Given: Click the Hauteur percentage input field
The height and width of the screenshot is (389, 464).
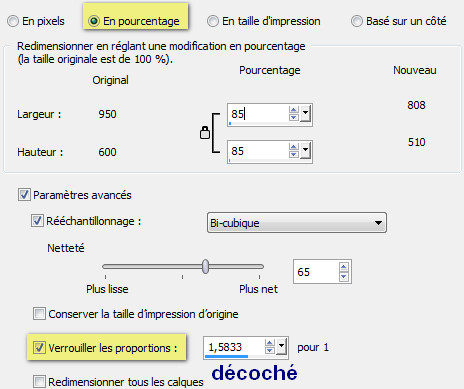Looking at the screenshot, I should coord(258,151).
